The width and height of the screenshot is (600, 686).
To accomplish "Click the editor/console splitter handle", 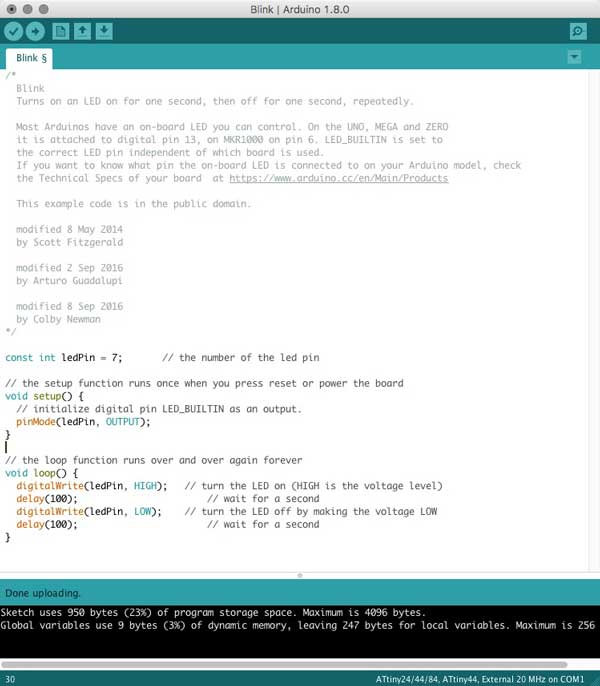I will [300, 575].
